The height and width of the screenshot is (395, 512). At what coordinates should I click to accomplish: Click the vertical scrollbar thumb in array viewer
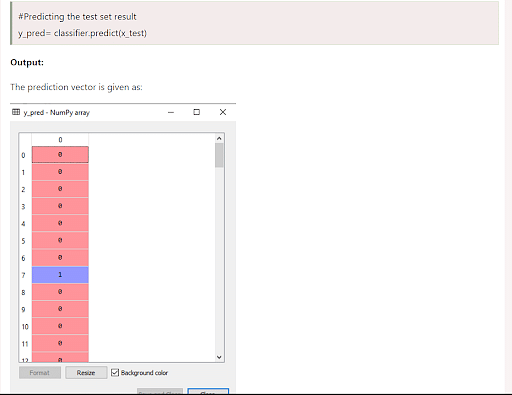coord(219,155)
